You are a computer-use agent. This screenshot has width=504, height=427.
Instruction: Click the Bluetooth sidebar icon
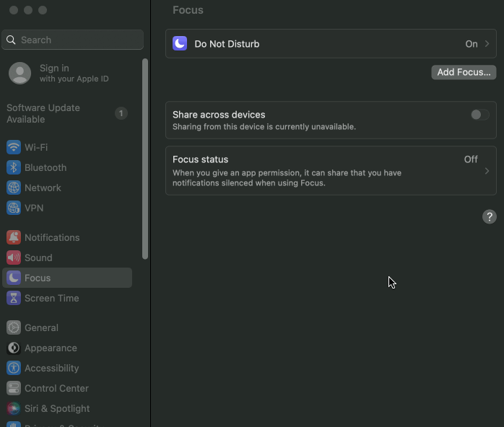[14, 167]
